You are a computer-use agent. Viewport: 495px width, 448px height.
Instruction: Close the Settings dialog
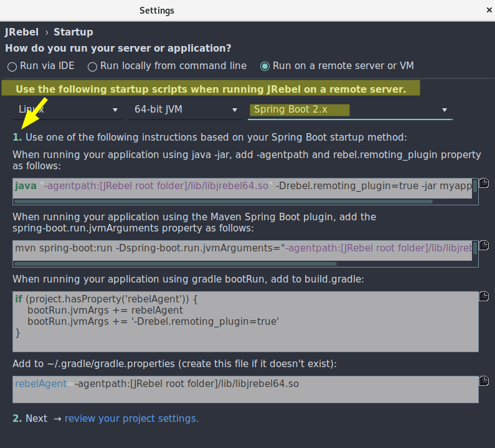[x=489, y=10]
